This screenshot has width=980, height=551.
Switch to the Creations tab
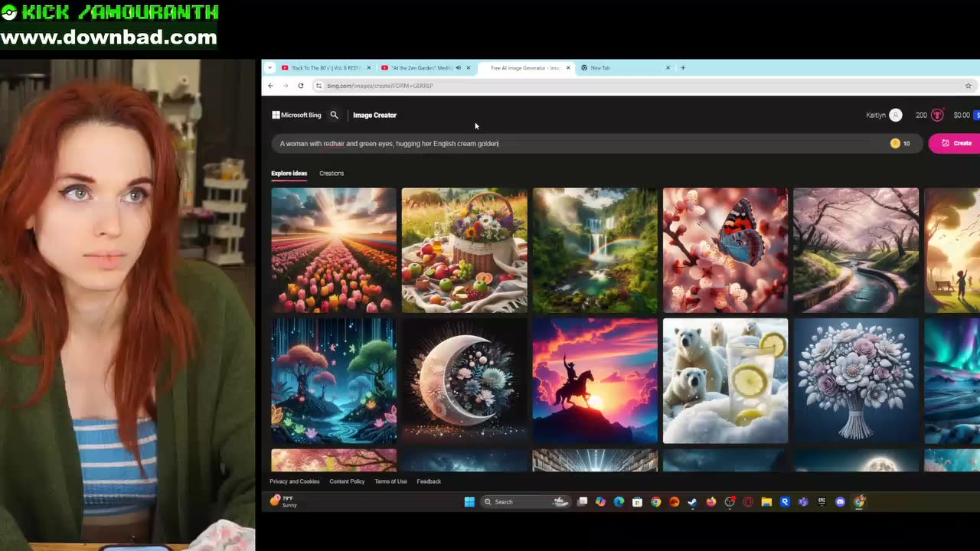(x=332, y=173)
